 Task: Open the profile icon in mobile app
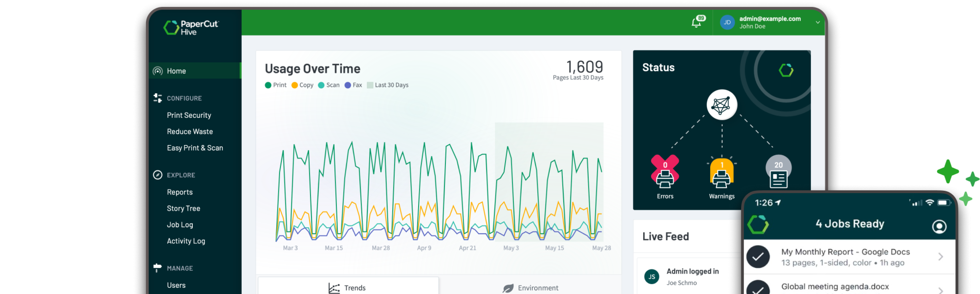[939, 227]
